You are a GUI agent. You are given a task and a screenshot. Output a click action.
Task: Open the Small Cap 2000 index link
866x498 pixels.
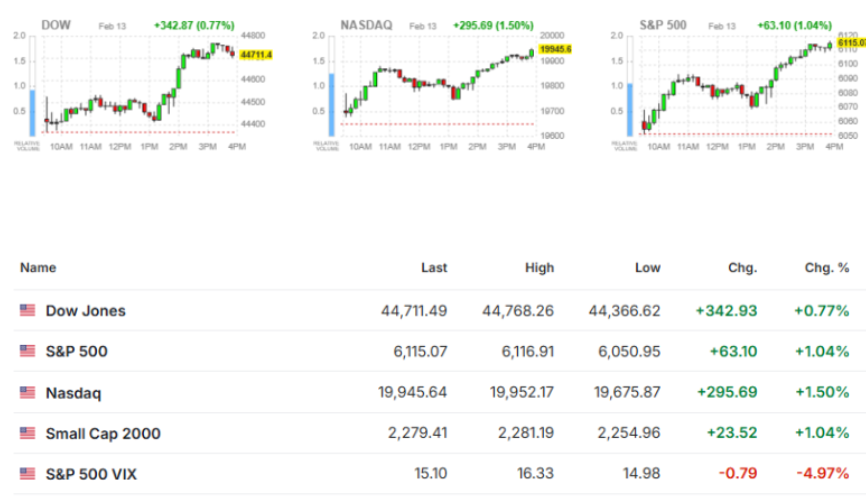point(103,434)
